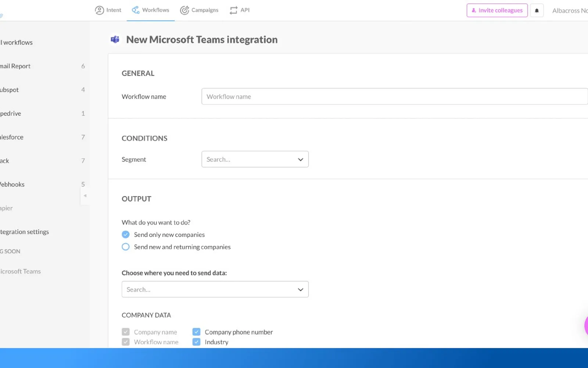Expand Segment dropdown chevron
The height and width of the screenshot is (368, 588).
click(x=301, y=159)
